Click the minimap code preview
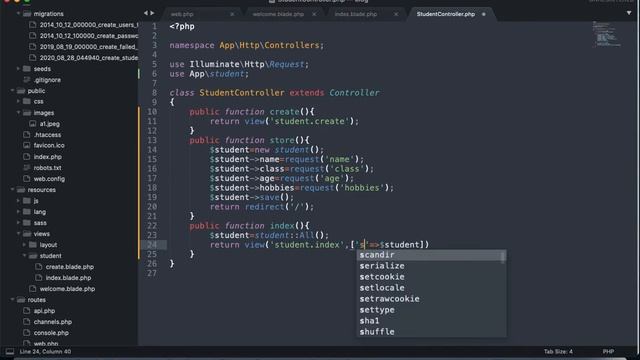Screen dimensions: 640x360 coord(607,35)
